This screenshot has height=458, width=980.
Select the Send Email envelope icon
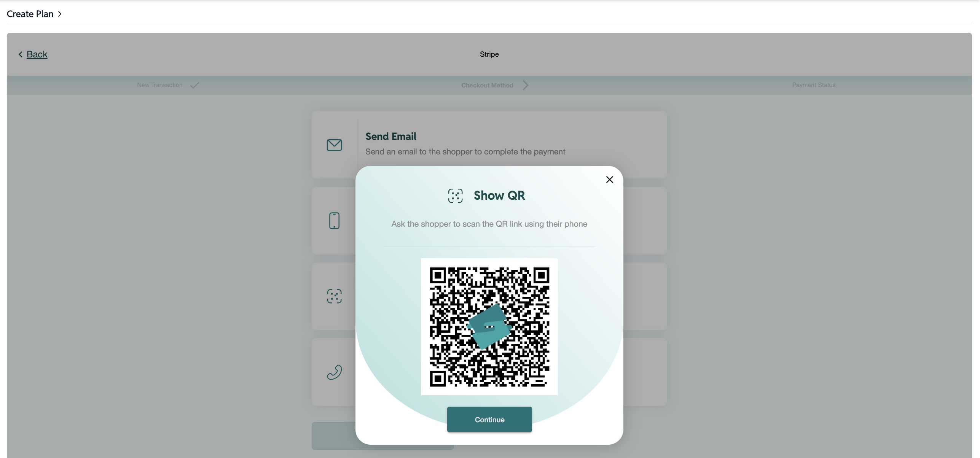point(334,145)
